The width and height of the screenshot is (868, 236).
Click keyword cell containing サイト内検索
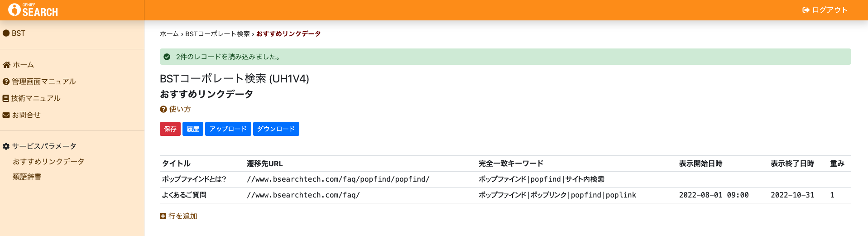(x=542, y=179)
